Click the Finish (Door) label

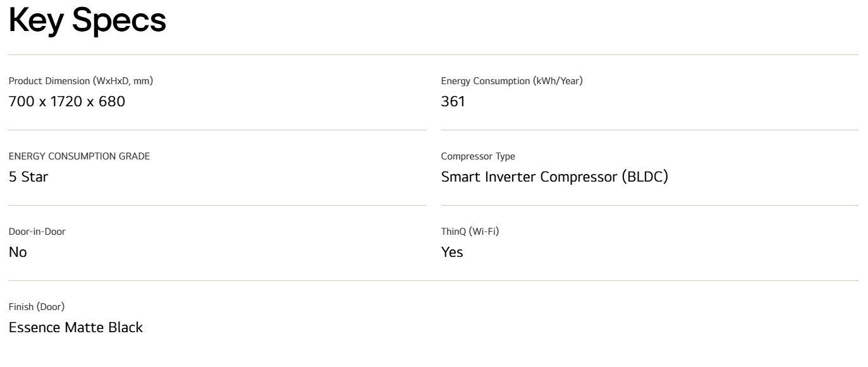[36, 307]
